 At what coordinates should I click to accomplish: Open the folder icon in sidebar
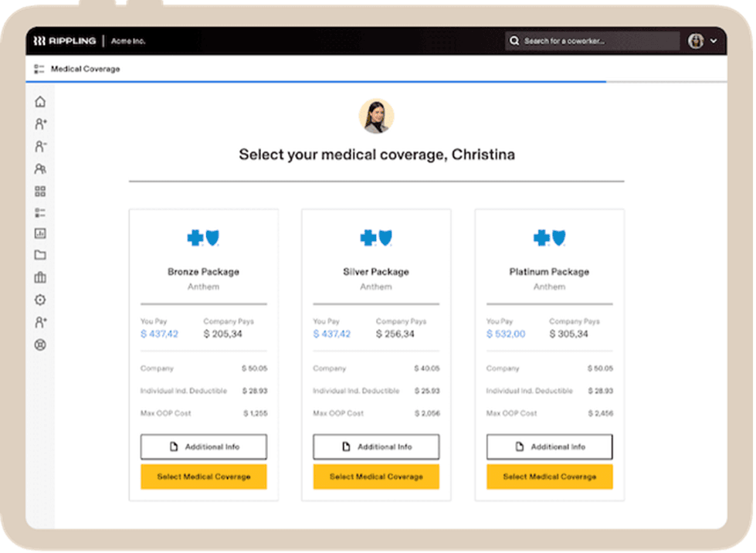point(40,256)
